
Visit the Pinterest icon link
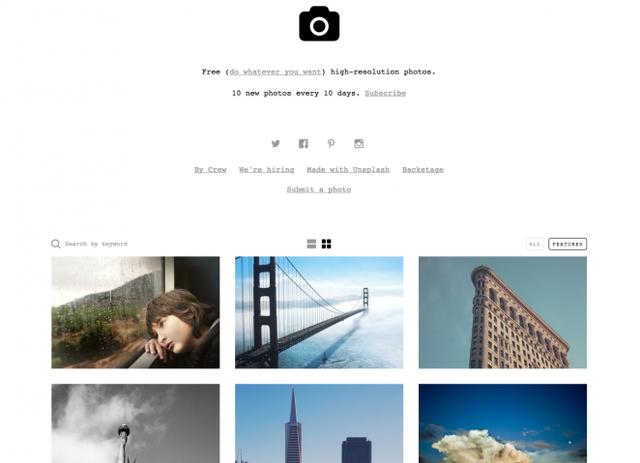coord(331,143)
